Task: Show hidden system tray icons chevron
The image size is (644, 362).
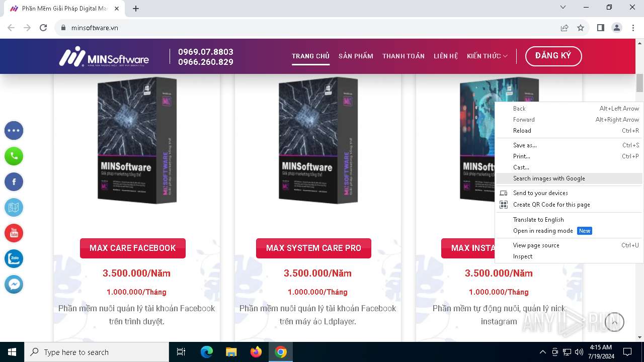Action: (x=542, y=352)
